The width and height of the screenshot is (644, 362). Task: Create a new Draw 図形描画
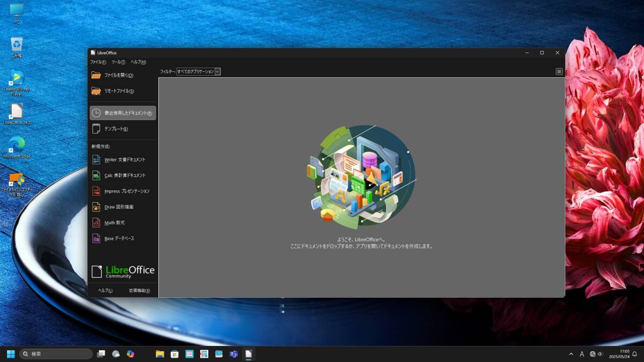click(x=123, y=207)
